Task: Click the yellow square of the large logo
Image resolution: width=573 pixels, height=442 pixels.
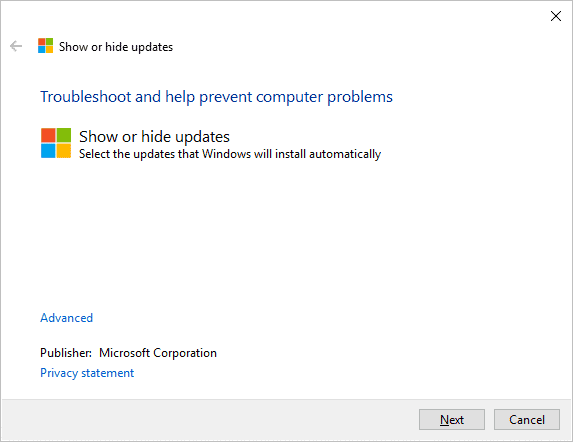Action: coord(64,151)
